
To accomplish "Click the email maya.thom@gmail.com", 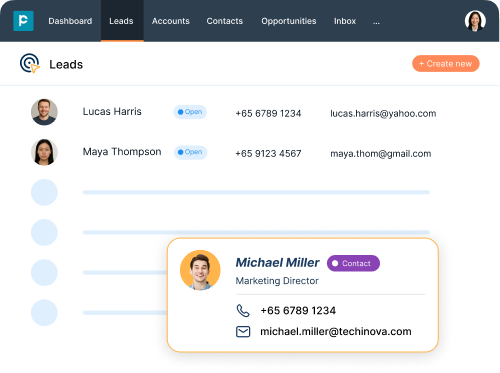I will pos(381,154).
